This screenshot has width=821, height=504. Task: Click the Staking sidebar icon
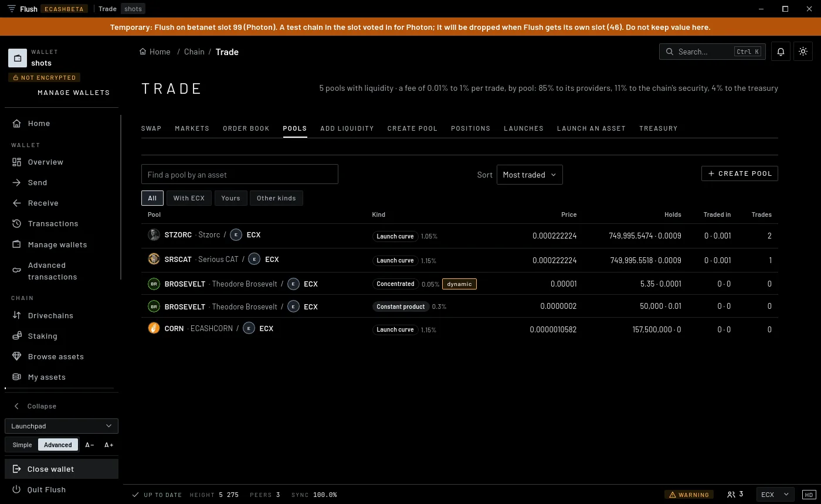(x=16, y=336)
